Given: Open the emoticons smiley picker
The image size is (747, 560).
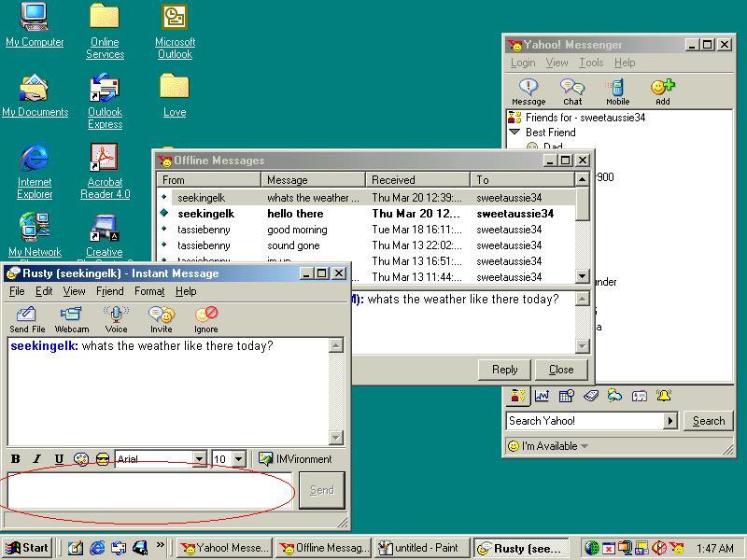Looking at the screenshot, I should tap(103, 459).
